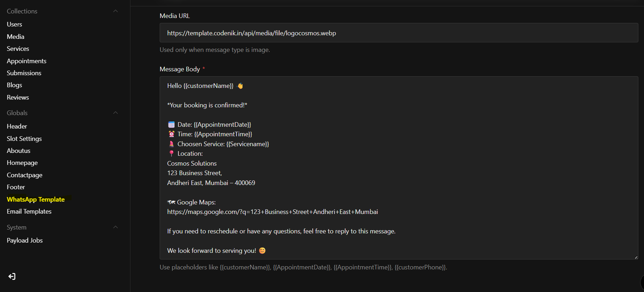644x292 pixels.
Task: Open Payload Jobs under System
Action: pyautogui.click(x=25, y=240)
